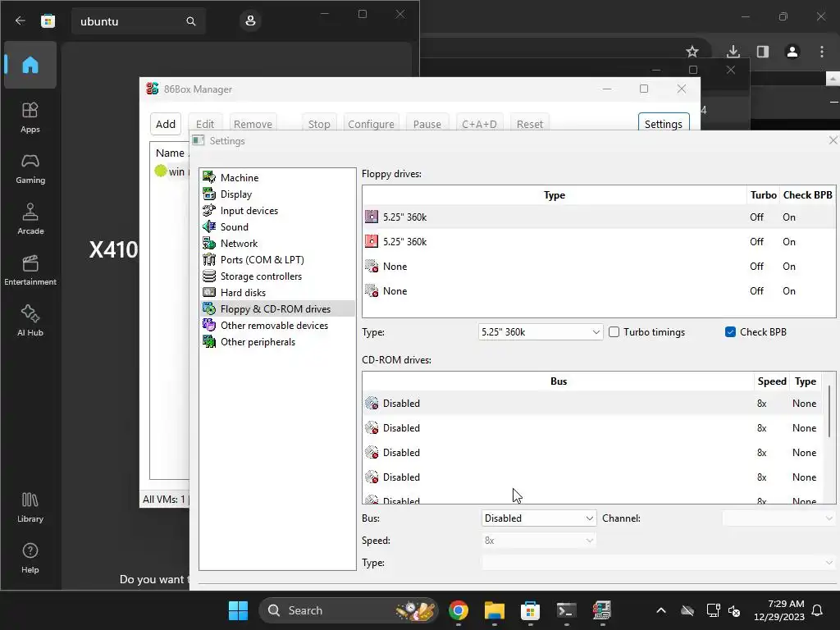The width and height of the screenshot is (840, 630).
Task: Open Library in Microsoft Store
Action: click(x=30, y=507)
